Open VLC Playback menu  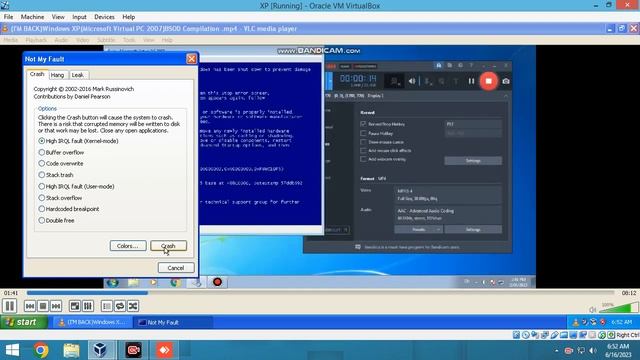pyautogui.click(x=36, y=40)
